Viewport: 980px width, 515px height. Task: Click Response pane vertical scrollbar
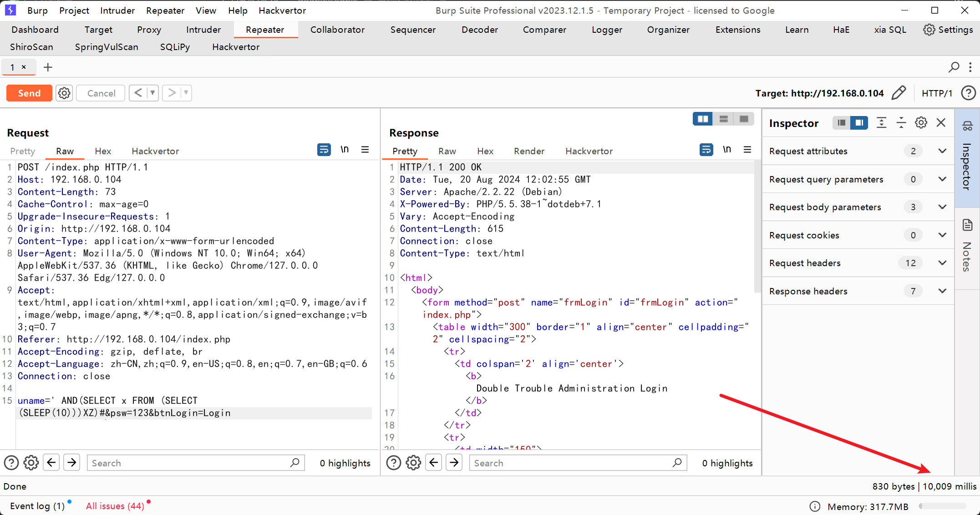757,227
